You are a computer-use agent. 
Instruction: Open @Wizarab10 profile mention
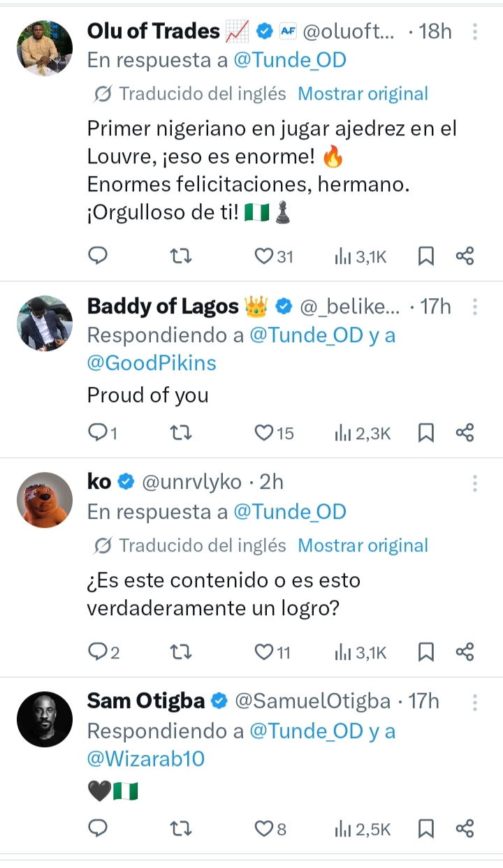(x=146, y=758)
